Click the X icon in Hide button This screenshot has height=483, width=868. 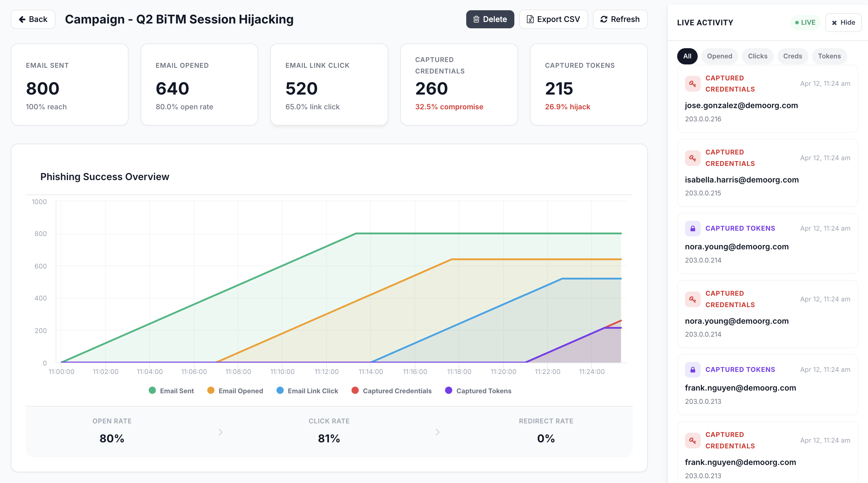point(834,23)
